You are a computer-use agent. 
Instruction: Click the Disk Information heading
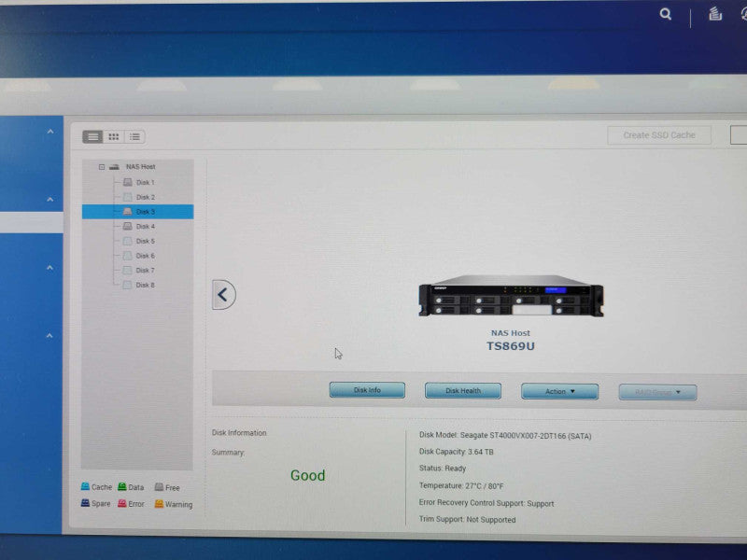click(239, 432)
